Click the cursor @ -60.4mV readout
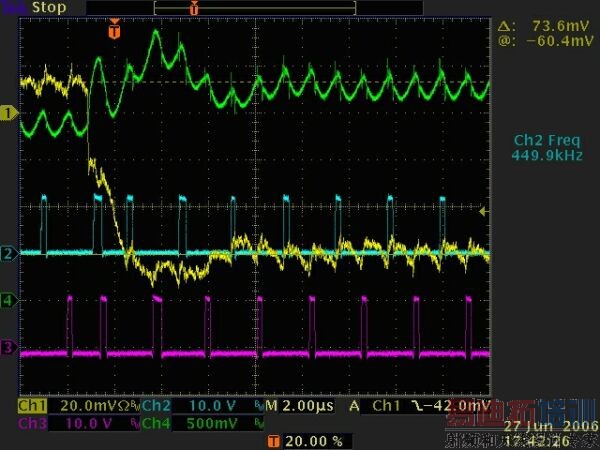The image size is (600, 450). (546, 41)
